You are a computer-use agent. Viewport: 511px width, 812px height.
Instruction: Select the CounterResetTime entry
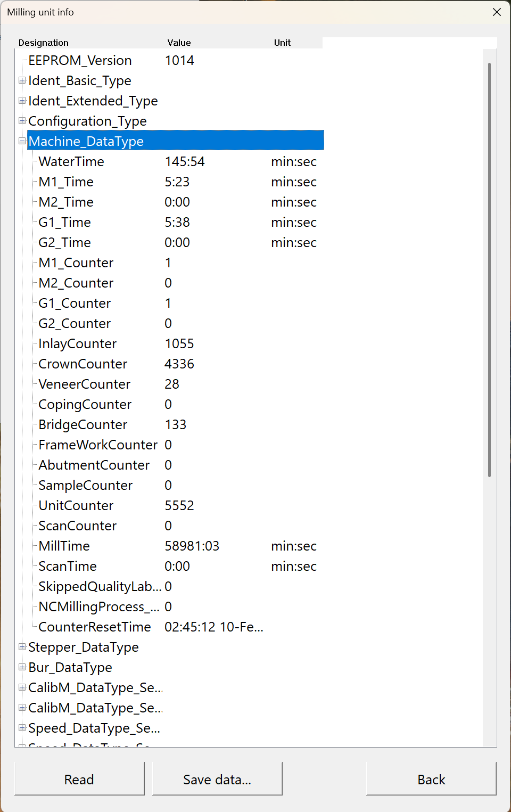pyautogui.click(x=94, y=627)
